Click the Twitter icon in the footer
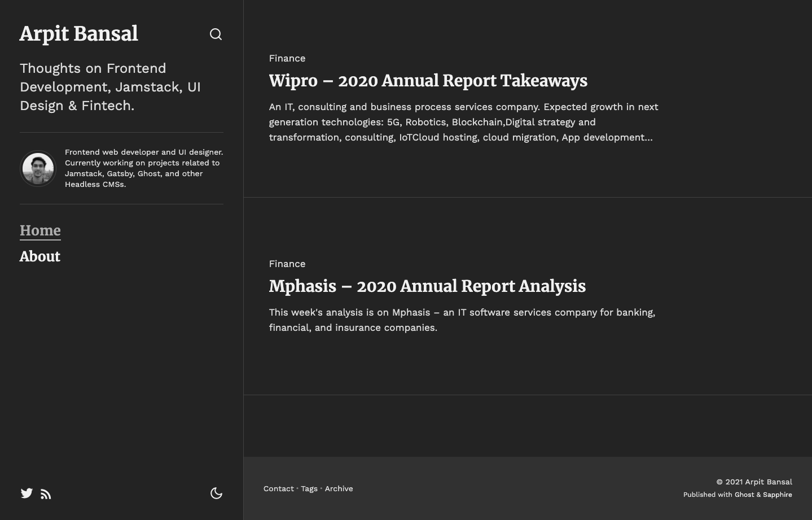The image size is (812, 520). pos(27,493)
